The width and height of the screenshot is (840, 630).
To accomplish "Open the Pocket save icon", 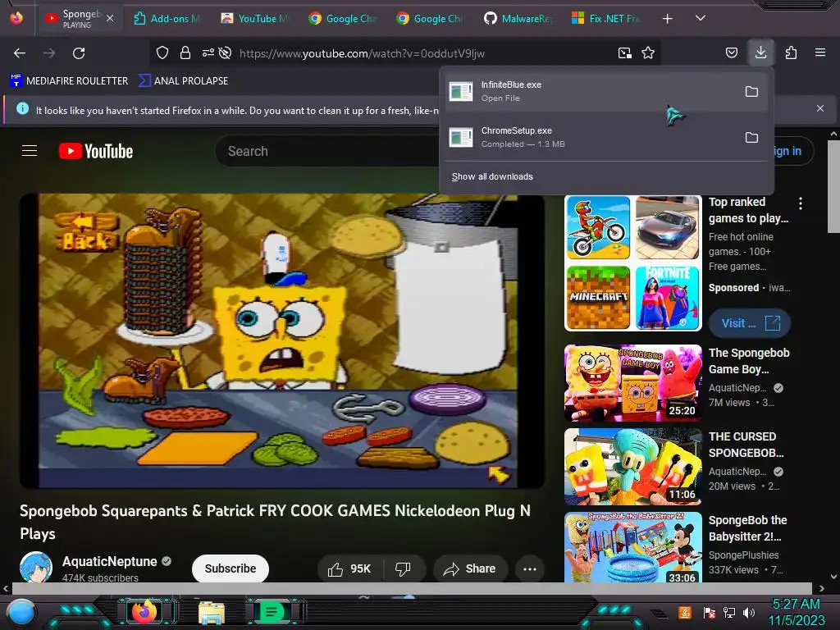I will (731, 52).
